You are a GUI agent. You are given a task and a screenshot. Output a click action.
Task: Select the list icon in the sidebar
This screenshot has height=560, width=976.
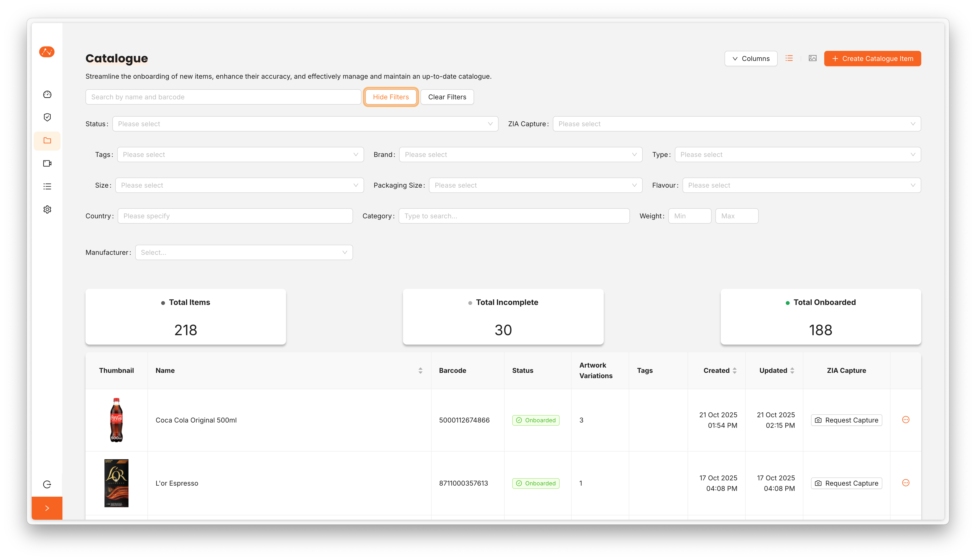tap(47, 186)
